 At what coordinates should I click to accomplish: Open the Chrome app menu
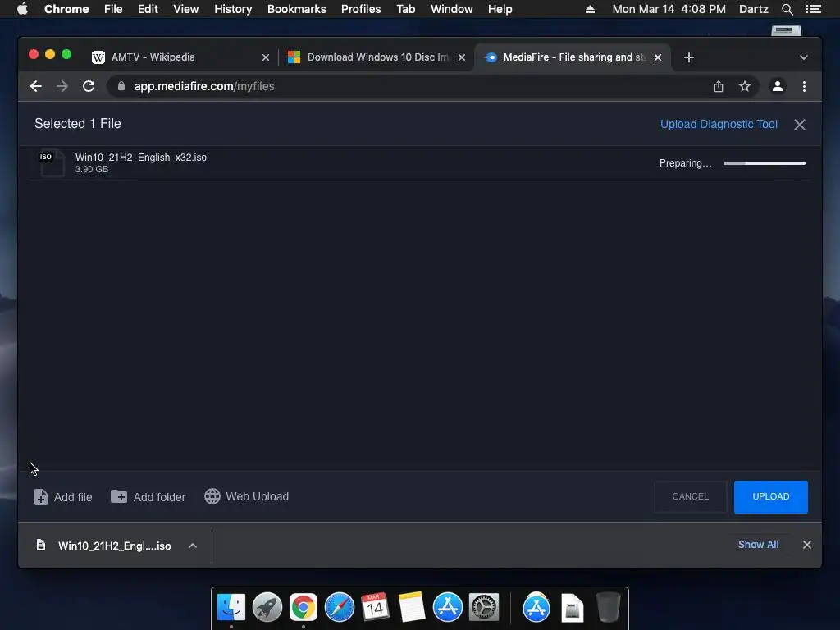(x=66, y=9)
